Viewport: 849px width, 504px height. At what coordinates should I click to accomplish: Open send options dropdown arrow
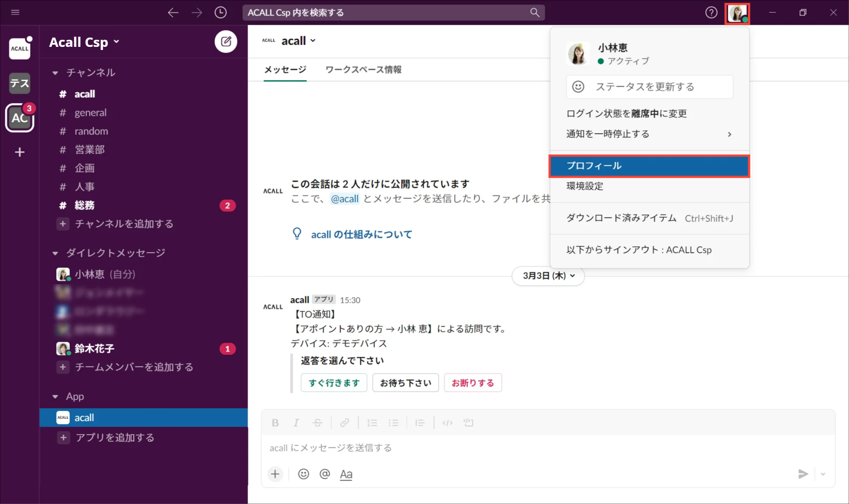tap(823, 474)
